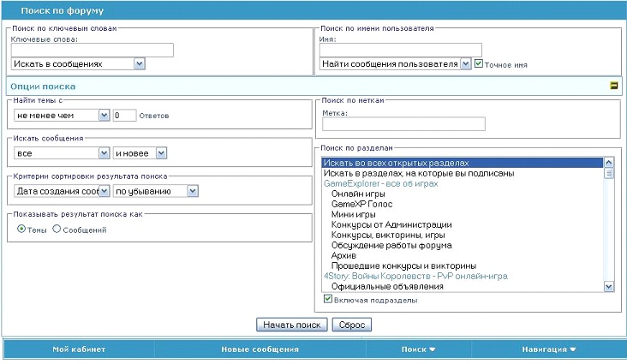The width and height of the screenshot is (627, 364).
Task: Select Онлайн игры in sections list
Action: [x=354, y=194]
